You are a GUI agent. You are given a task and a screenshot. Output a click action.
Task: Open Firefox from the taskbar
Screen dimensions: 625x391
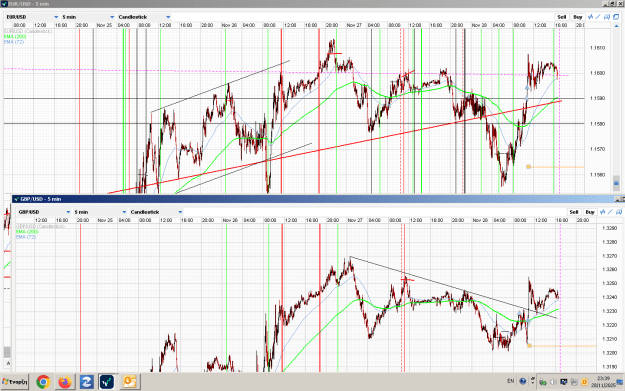65,382
